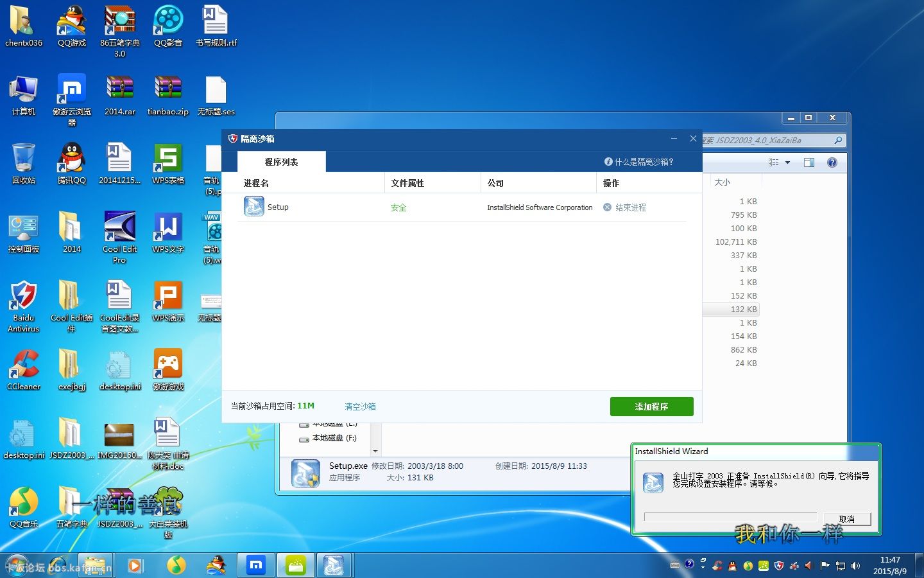Open Windows Explorer from taskbar
Screen dimensions: 924x578
click(96, 565)
